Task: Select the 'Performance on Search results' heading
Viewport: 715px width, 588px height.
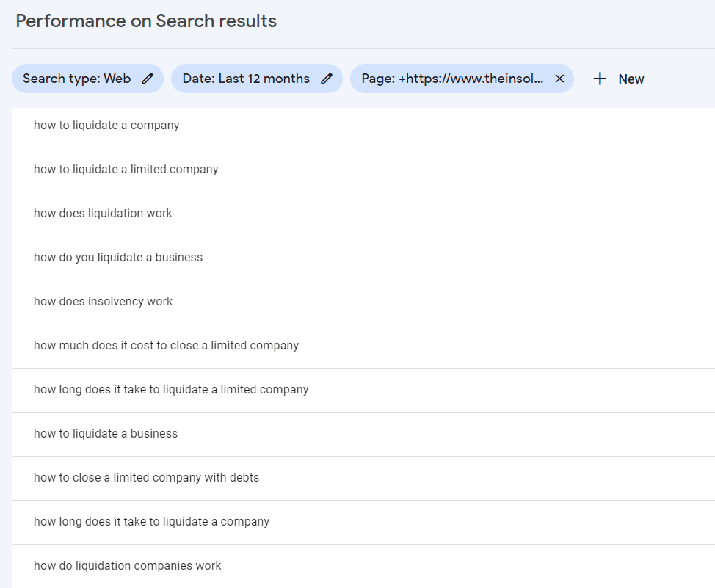Action: tap(146, 21)
